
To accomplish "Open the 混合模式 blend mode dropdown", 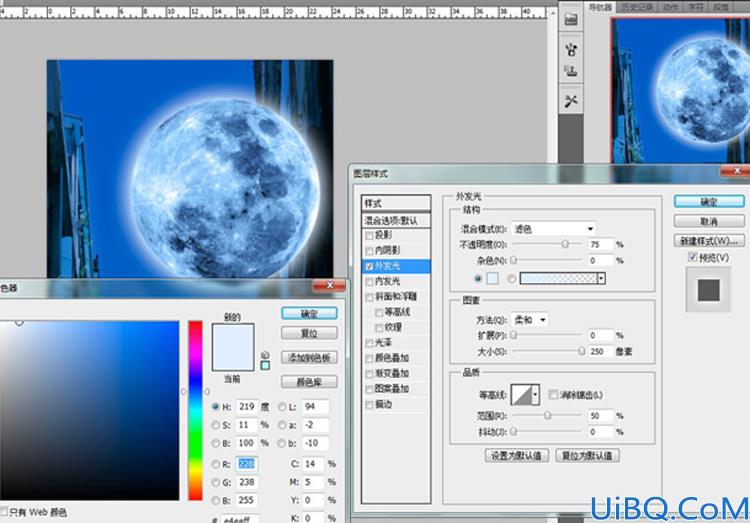I will click(553, 229).
